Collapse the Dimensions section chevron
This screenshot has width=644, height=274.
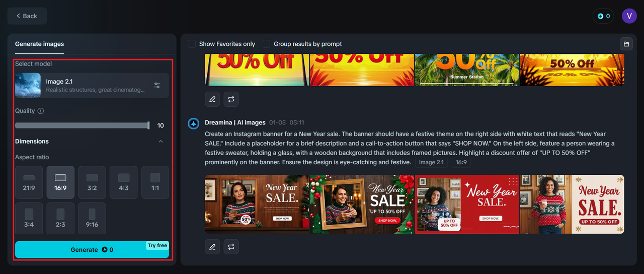tap(161, 142)
